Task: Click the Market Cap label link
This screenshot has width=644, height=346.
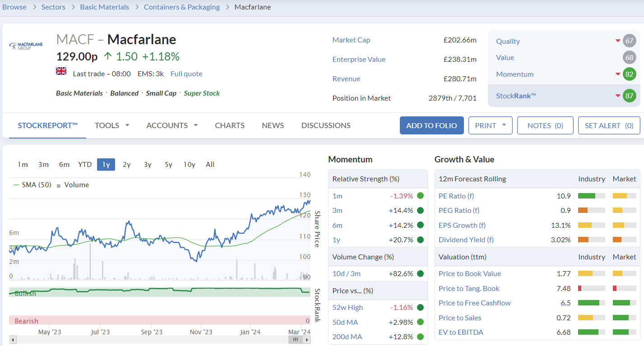Action: coord(351,40)
